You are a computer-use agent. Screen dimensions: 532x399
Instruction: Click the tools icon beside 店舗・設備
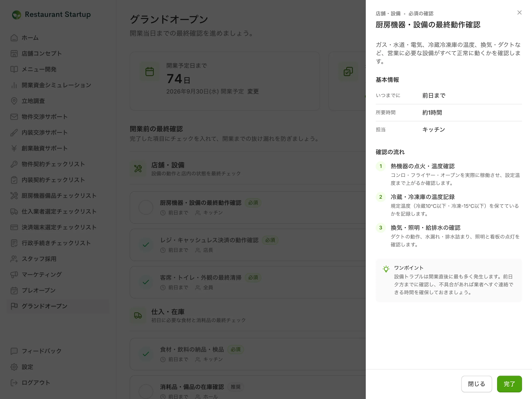138,169
